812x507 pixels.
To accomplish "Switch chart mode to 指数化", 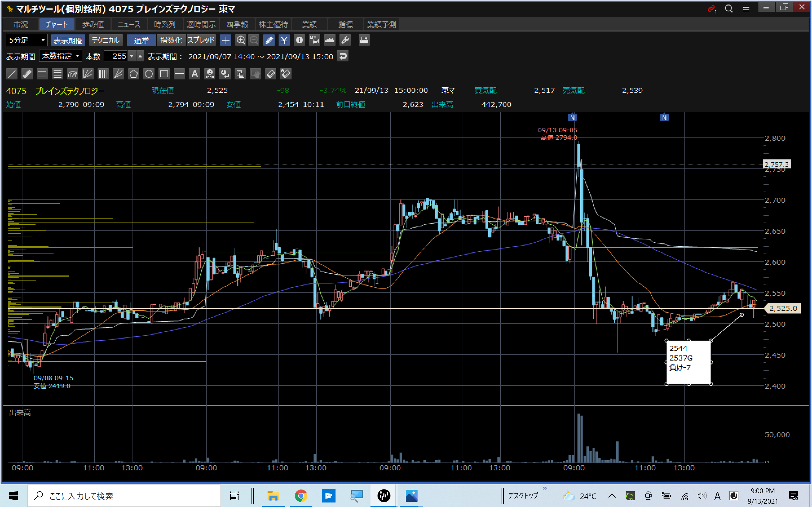I will (171, 40).
